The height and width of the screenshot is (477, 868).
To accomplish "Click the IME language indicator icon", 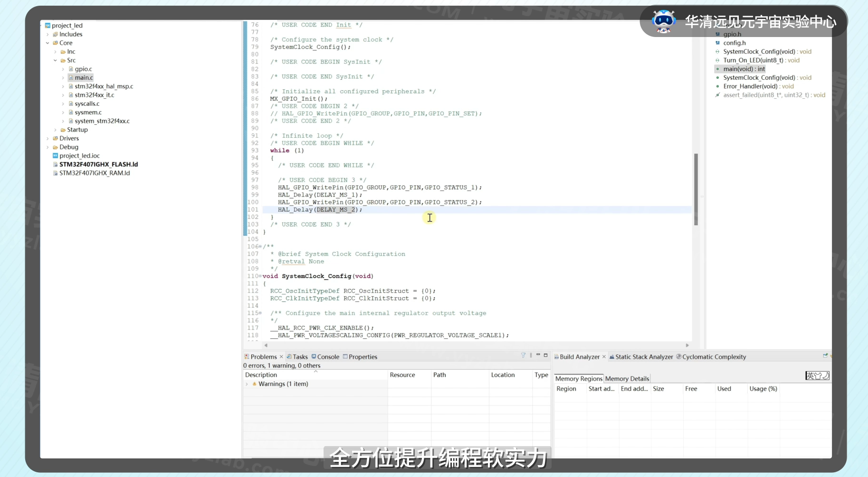I will tap(817, 375).
